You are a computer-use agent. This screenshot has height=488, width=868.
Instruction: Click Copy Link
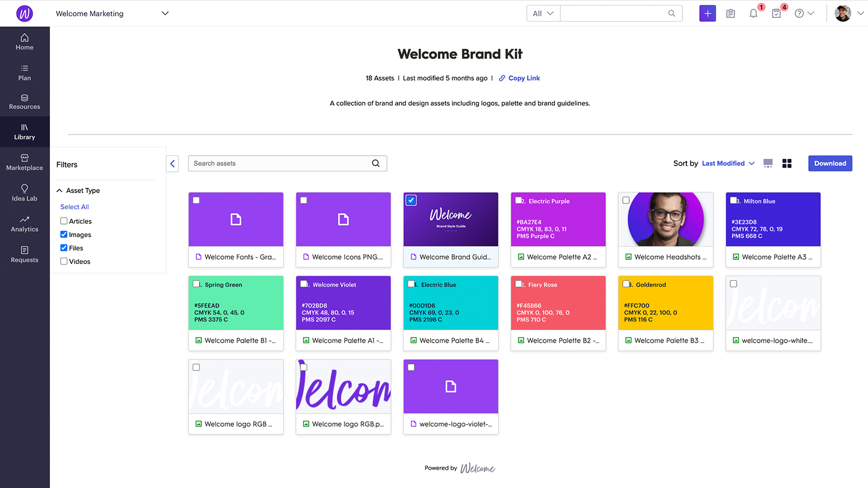524,78
